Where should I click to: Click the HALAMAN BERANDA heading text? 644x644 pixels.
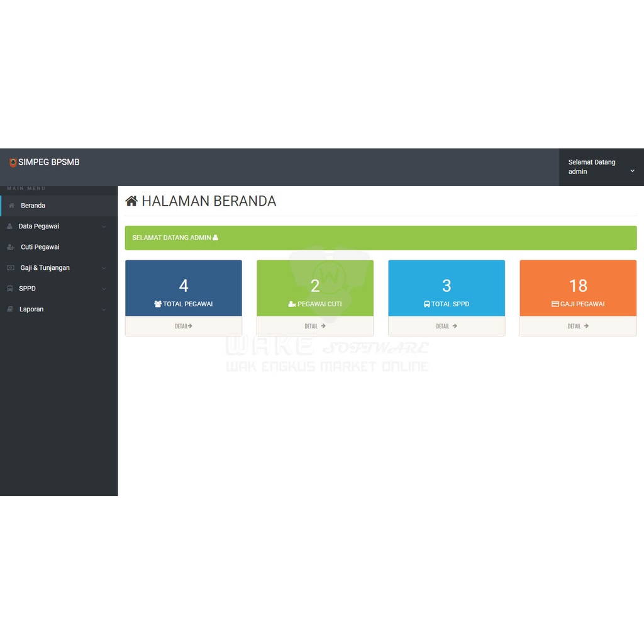coord(209,201)
